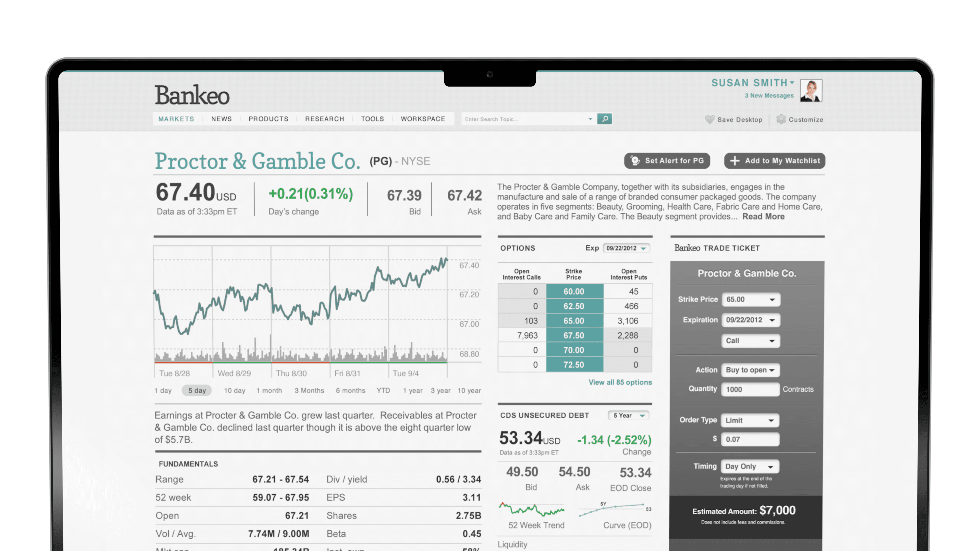
Task: Open the Products menu
Action: (x=268, y=119)
